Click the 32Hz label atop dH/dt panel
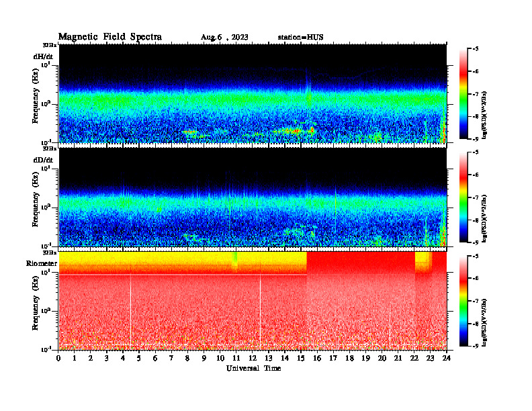532x411 pixels. (x=50, y=45)
